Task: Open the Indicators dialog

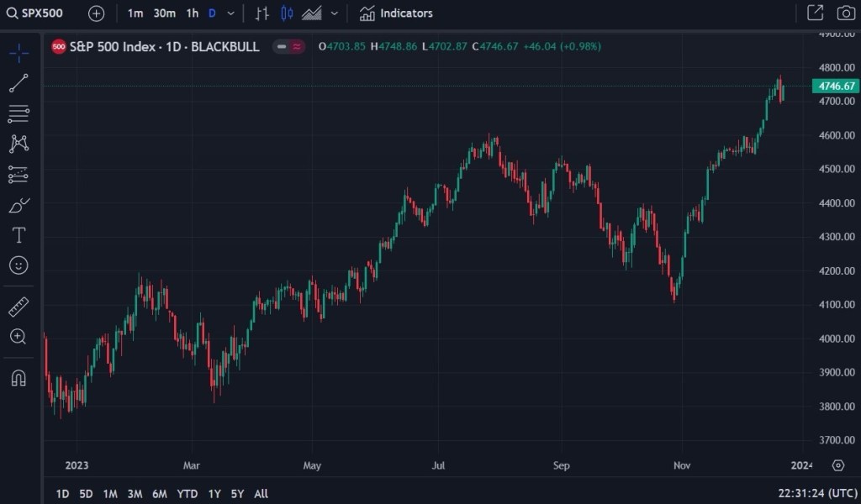Action: [x=396, y=13]
